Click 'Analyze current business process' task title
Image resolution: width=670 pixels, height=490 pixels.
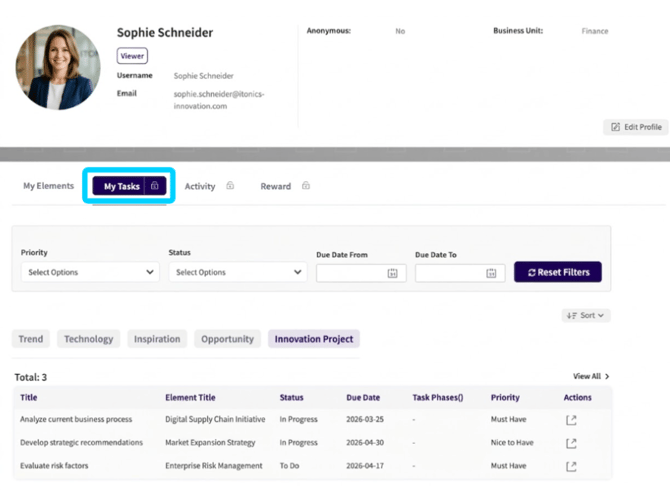[x=76, y=419]
